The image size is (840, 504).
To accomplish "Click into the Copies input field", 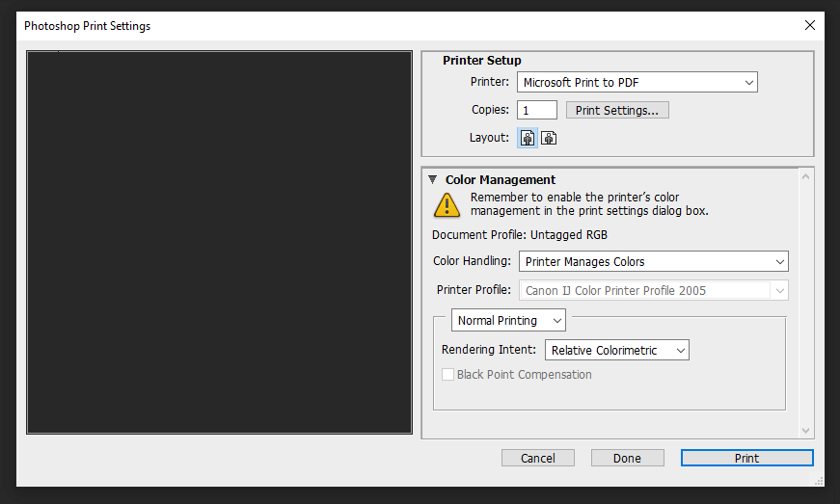I will [537, 110].
